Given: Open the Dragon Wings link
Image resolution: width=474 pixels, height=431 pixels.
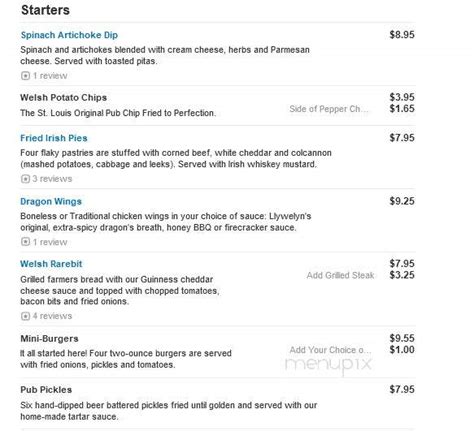Looking at the screenshot, I should click(51, 201).
